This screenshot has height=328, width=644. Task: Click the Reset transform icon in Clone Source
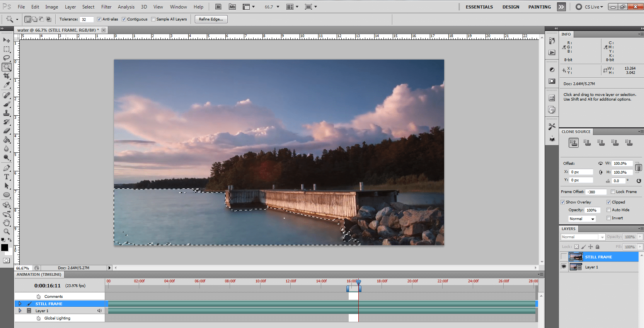coord(639,181)
